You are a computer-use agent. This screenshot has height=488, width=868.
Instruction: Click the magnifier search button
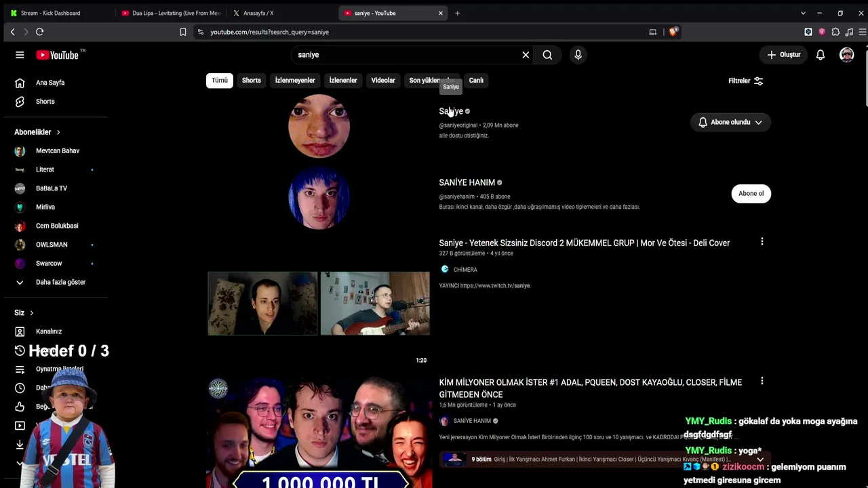(x=547, y=55)
